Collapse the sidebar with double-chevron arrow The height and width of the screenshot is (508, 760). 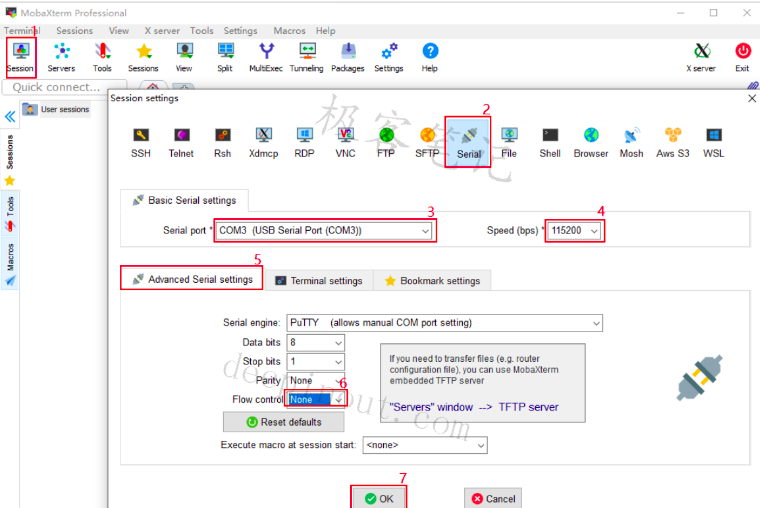click(x=10, y=116)
